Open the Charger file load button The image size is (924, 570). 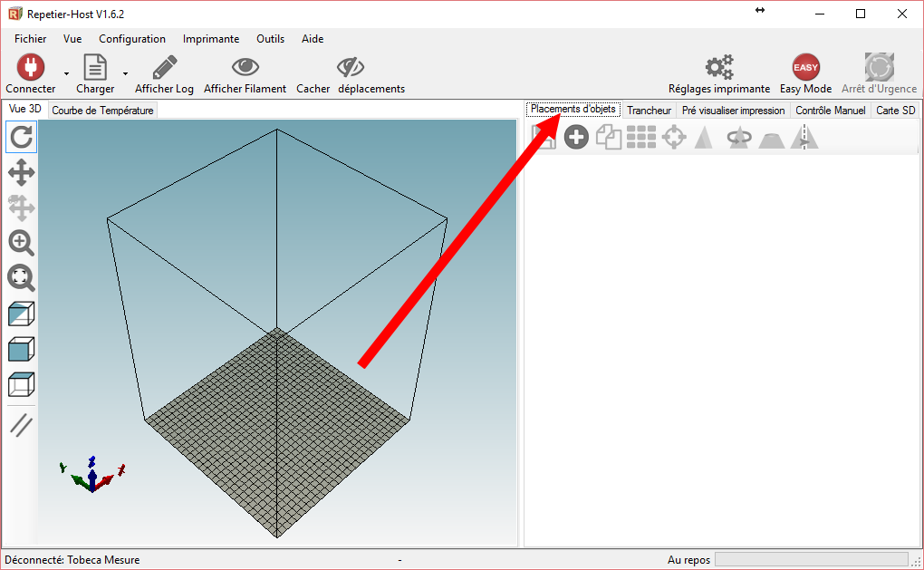coord(95,68)
